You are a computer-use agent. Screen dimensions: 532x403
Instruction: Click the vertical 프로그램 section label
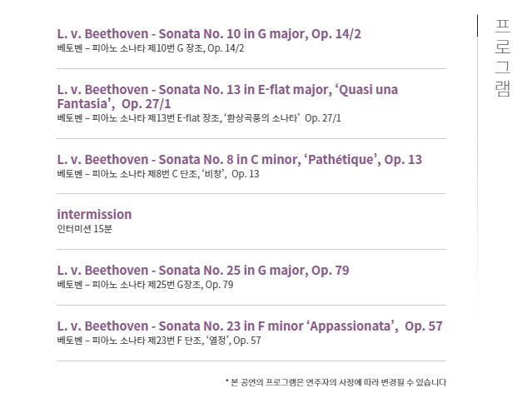tap(503, 58)
